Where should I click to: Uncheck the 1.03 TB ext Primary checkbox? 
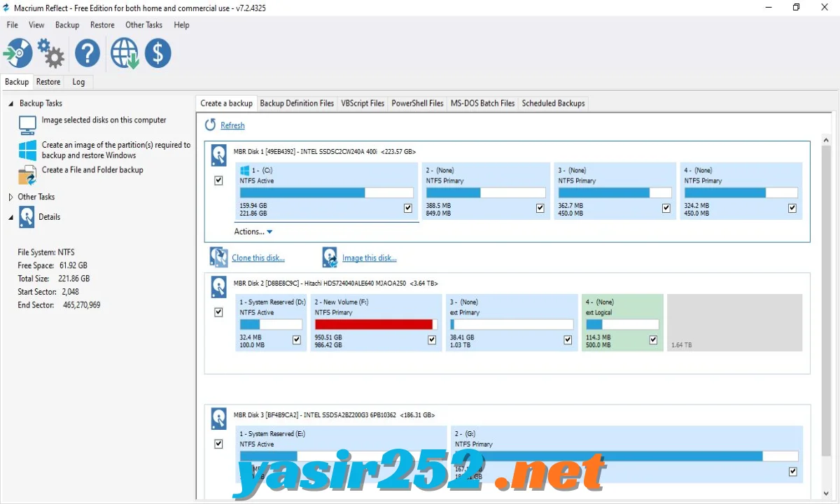pos(568,339)
